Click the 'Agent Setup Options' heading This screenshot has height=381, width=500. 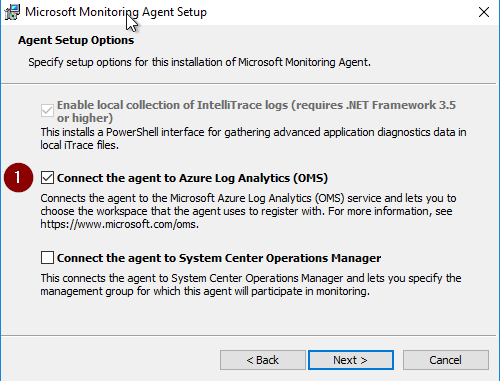[76, 40]
